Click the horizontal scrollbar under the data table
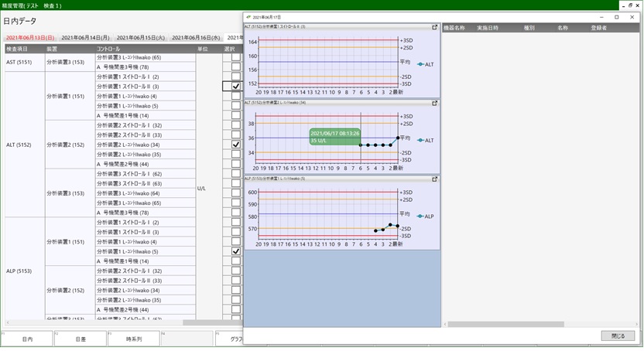The image size is (644, 351). (x=213, y=322)
